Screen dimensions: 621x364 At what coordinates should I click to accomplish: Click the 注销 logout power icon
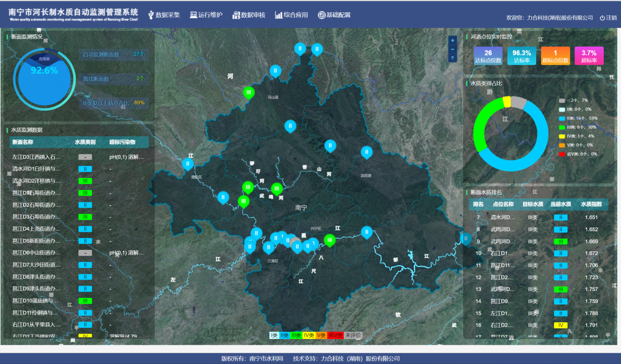coord(602,18)
